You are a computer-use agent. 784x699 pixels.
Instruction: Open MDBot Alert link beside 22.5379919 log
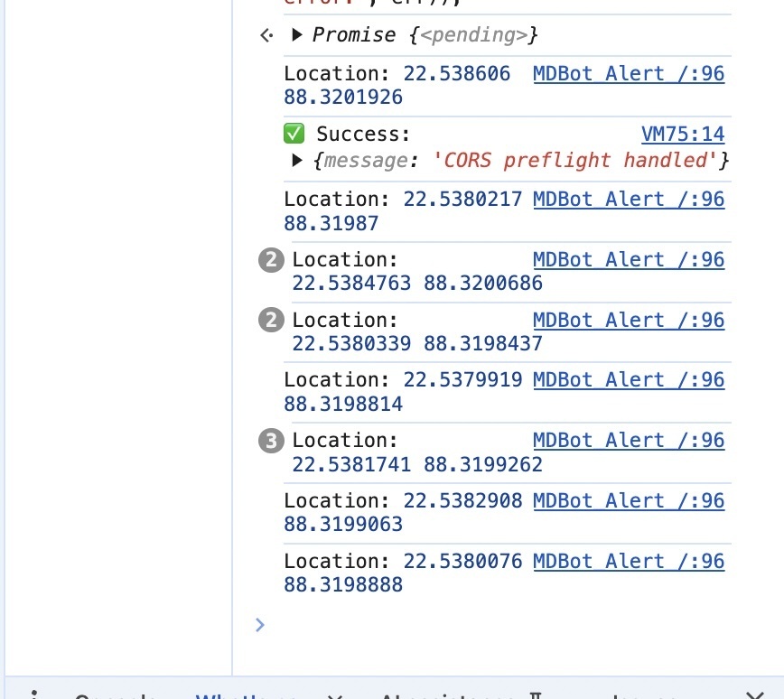point(629,379)
